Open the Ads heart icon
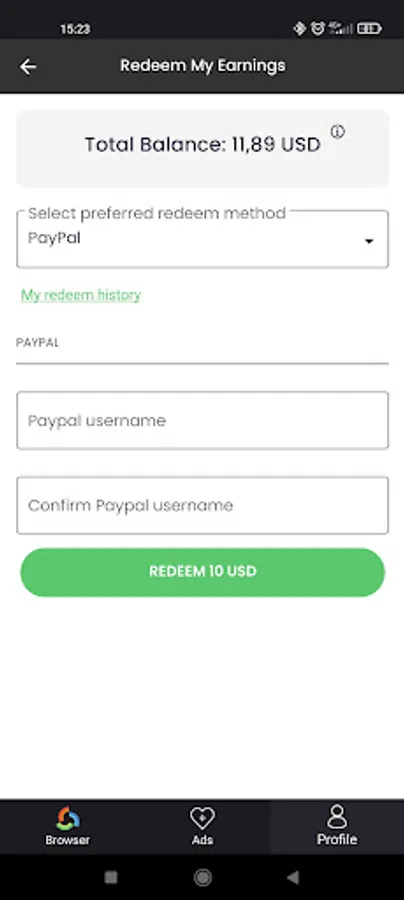The image size is (404, 900). pos(202,818)
